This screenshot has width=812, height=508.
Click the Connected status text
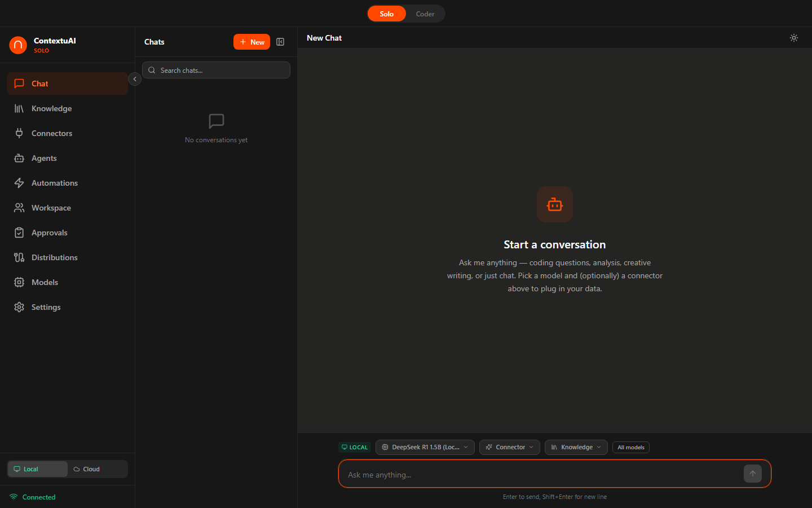point(39,497)
